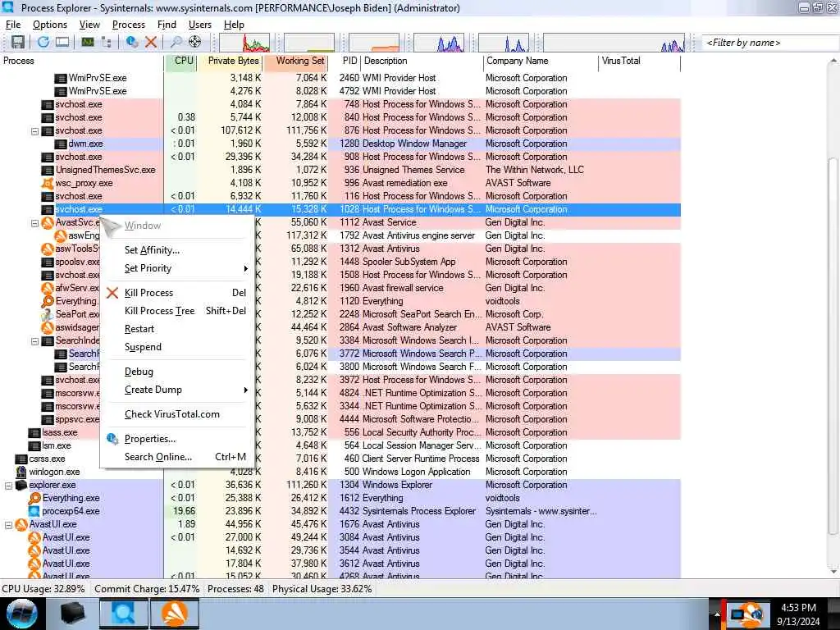The image size is (840, 630).
Task: Toggle the lower pane view icon
Action: 62,42
